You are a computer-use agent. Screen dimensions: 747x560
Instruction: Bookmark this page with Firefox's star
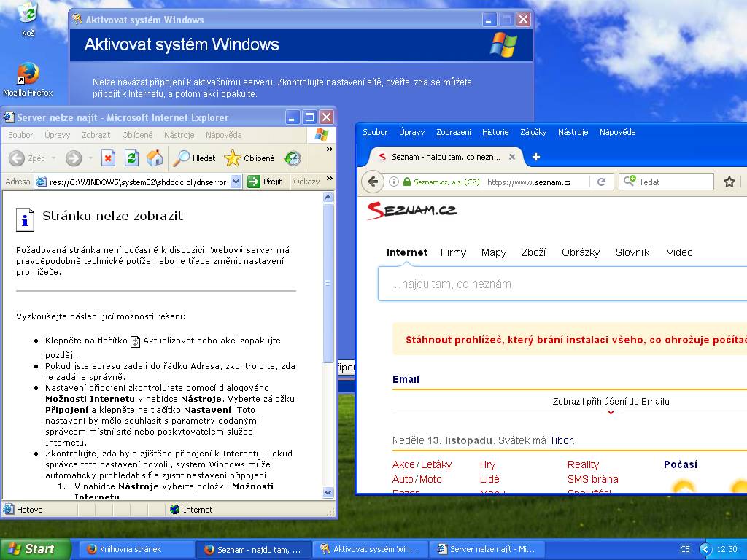click(x=729, y=182)
